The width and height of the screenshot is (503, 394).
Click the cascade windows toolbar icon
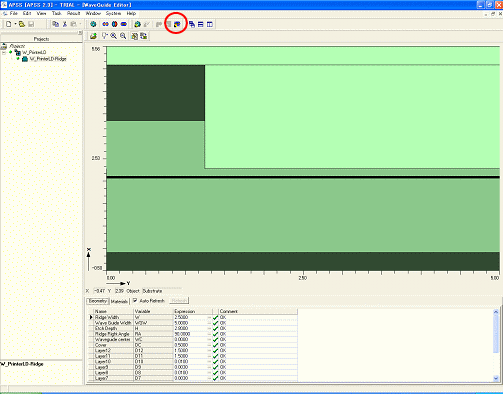click(192, 24)
